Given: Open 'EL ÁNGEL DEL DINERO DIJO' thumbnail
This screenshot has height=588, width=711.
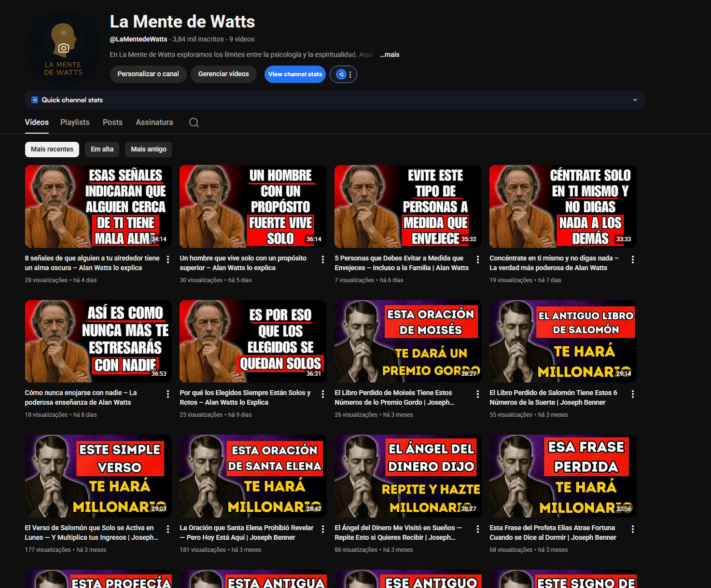Looking at the screenshot, I should coord(408,476).
